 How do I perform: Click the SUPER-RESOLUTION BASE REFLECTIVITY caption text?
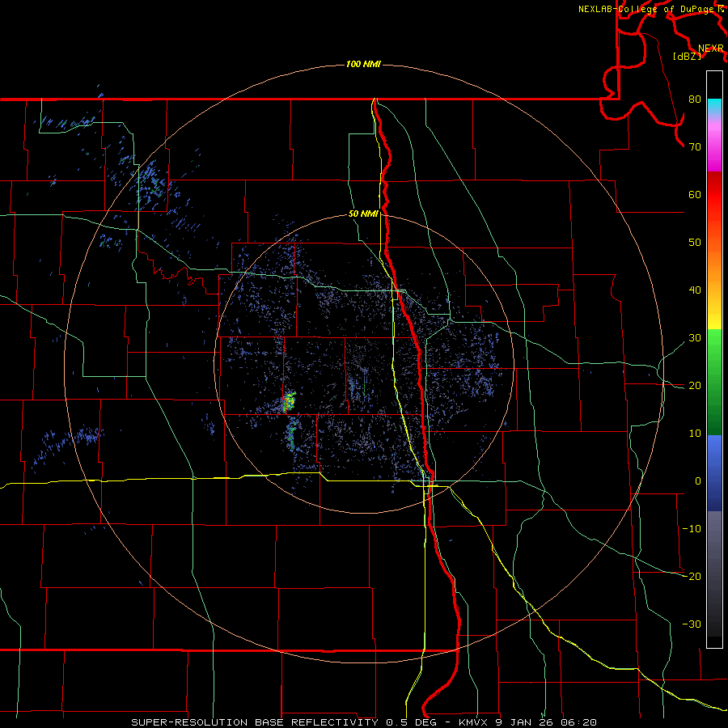[255, 722]
